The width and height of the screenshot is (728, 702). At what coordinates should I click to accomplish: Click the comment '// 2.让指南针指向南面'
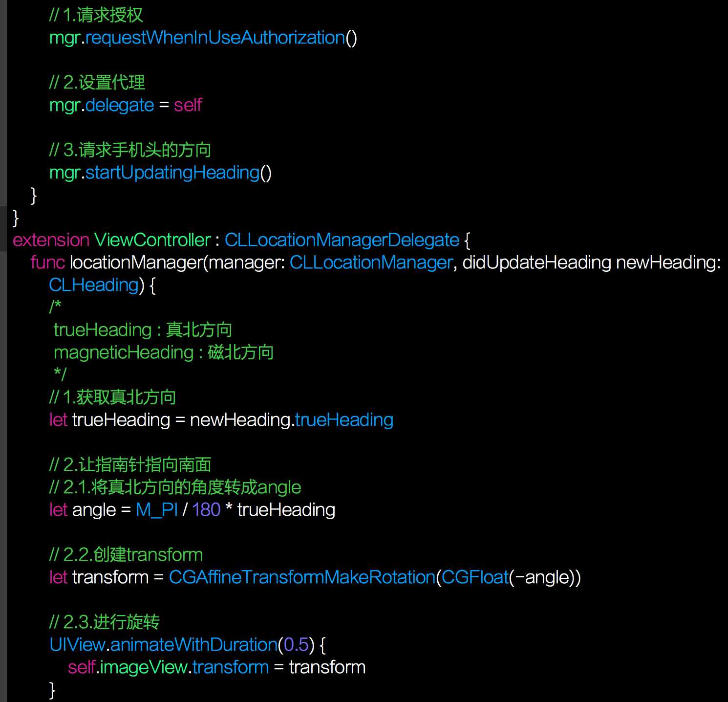pos(130,465)
